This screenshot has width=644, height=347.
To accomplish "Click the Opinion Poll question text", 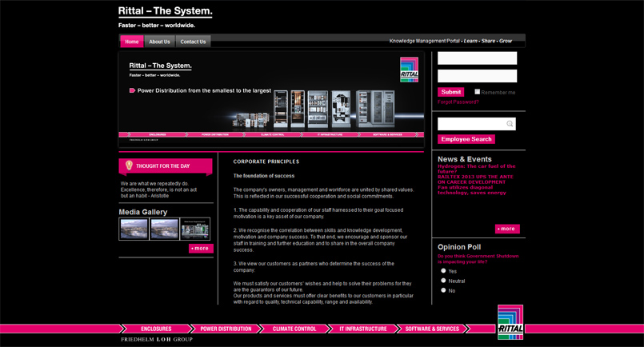I will [478, 259].
